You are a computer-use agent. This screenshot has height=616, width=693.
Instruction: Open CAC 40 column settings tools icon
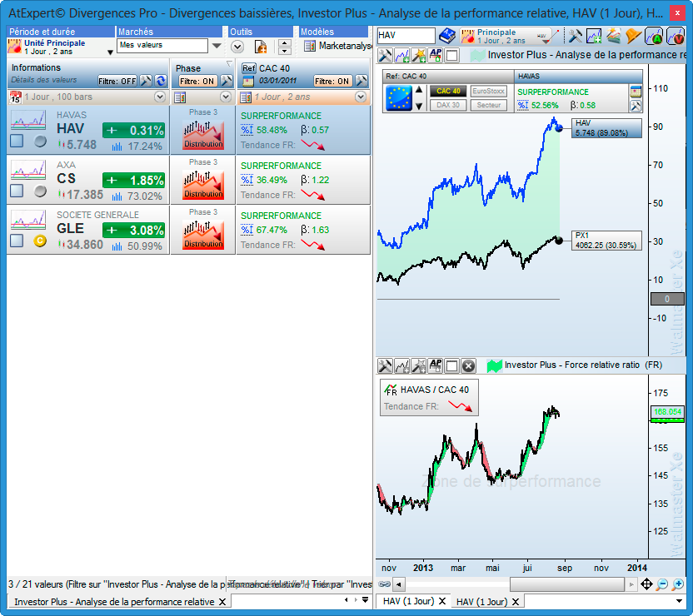(x=361, y=81)
